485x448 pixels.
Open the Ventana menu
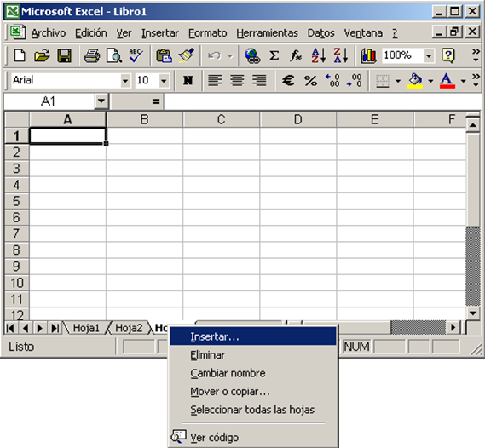click(x=363, y=32)
